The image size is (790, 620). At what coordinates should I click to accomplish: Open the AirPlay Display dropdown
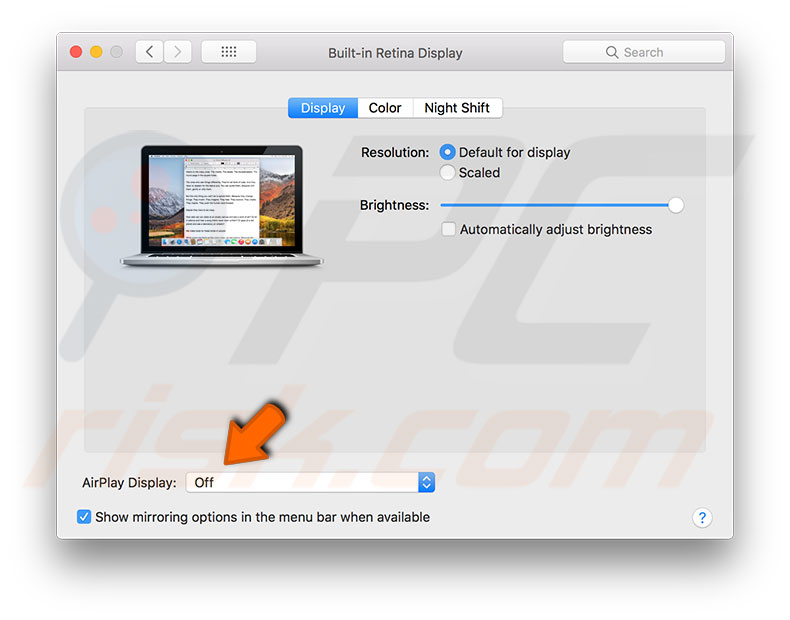(310, 483)
